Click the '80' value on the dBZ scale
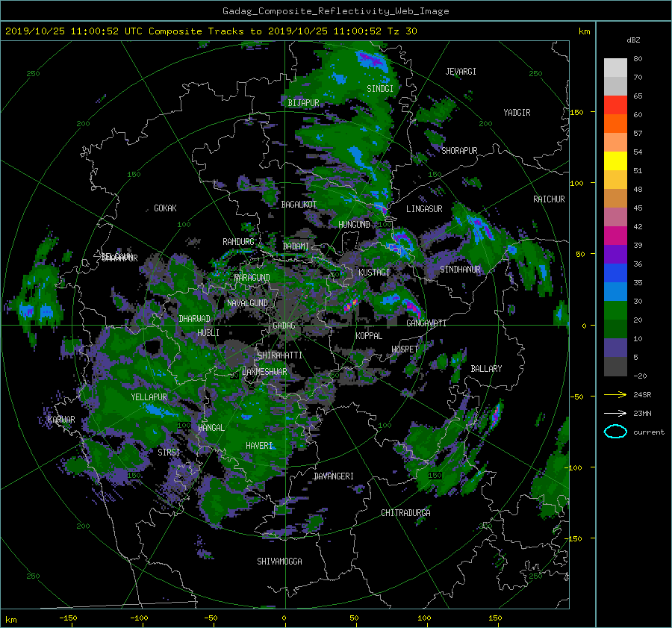This screenshot has width=672, height=628. point(638,59)
